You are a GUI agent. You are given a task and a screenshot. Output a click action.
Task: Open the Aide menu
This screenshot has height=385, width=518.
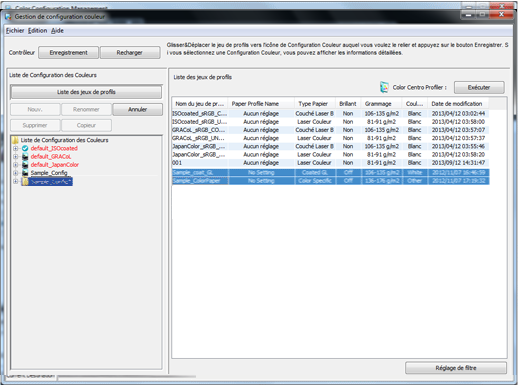57,31
